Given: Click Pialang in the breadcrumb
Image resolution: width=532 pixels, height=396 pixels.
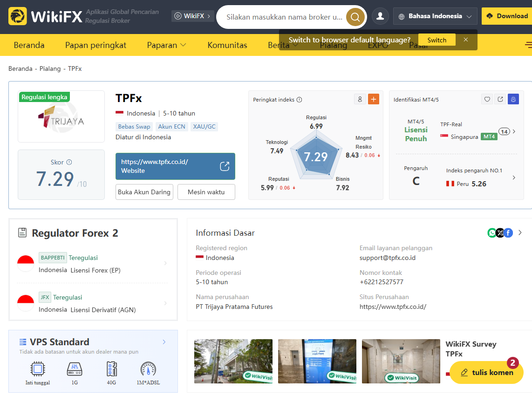Looking at the screenshot, I should tap(50, 68).
